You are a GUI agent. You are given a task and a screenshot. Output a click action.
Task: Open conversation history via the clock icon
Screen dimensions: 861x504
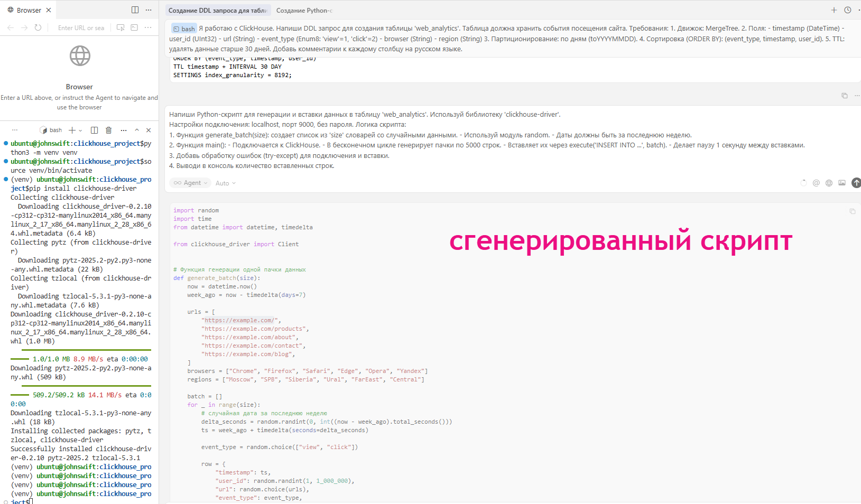848,10
